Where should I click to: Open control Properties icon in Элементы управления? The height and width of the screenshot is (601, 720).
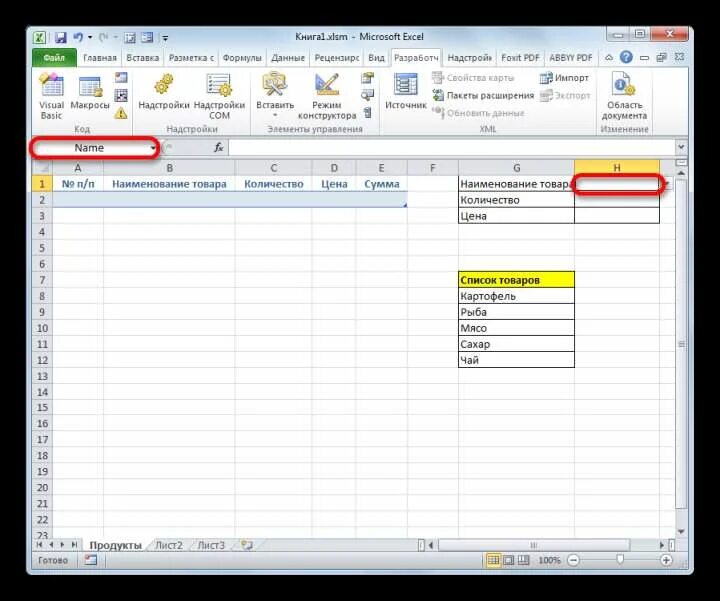(367, 78)
